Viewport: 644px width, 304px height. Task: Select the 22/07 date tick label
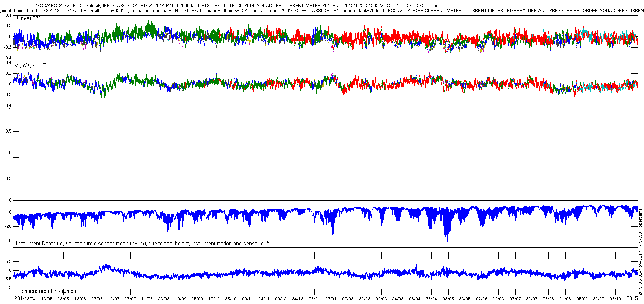coord(531,299)
